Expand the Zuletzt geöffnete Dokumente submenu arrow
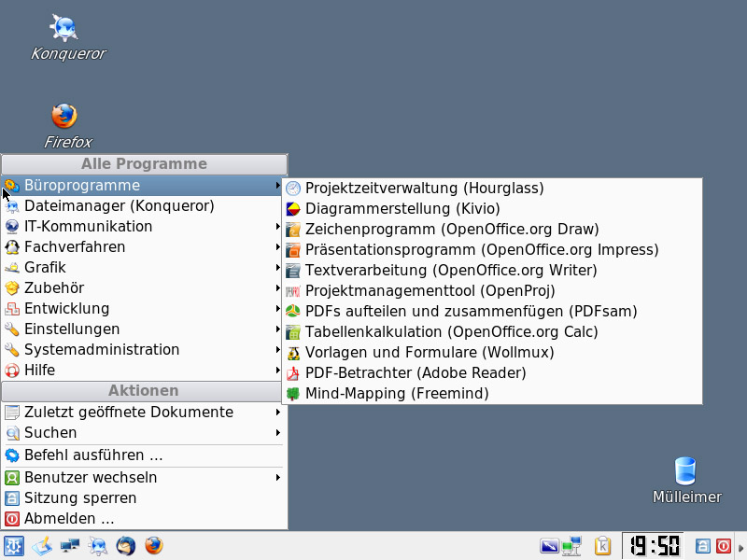Viewport: 747px width, 560px height. click(x=277, y=412)
